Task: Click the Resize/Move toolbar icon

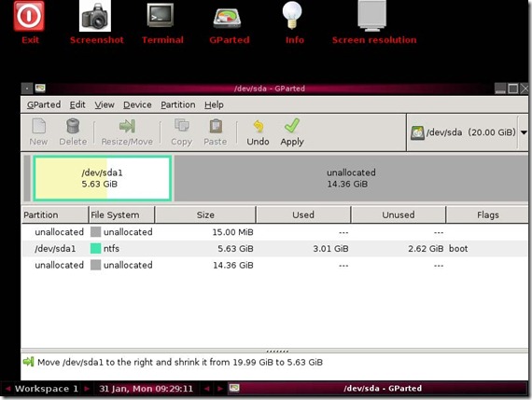Action: click(127, 126)
